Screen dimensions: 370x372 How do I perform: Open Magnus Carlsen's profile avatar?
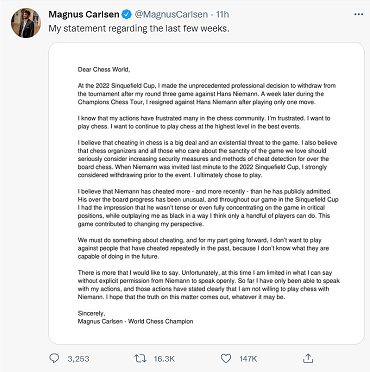(x=26, y=23)
